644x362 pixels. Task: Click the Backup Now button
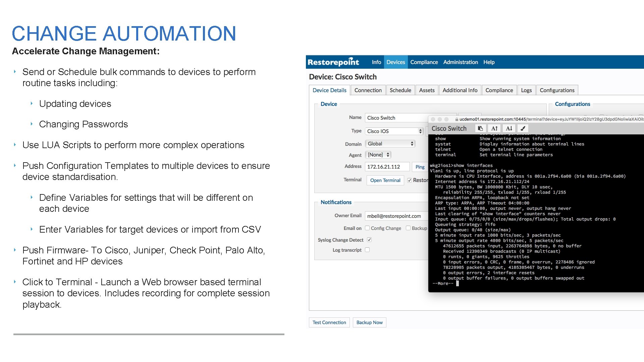pyautogui.click(x=369, y=322)
